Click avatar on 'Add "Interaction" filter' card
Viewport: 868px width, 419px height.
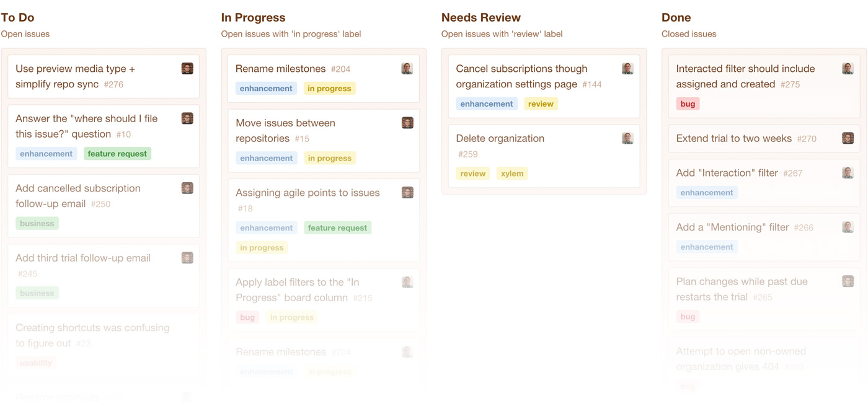[x=848, y=173]
